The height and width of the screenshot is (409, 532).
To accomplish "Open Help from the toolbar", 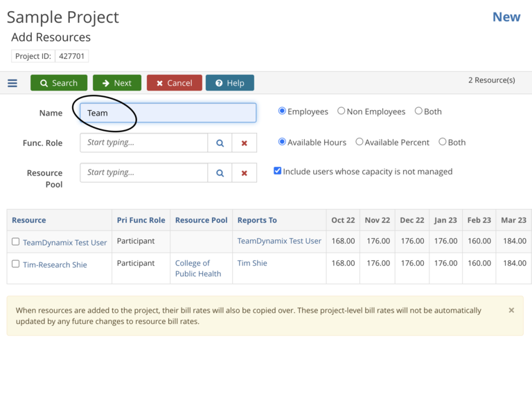I will click(x=229, y=83).
